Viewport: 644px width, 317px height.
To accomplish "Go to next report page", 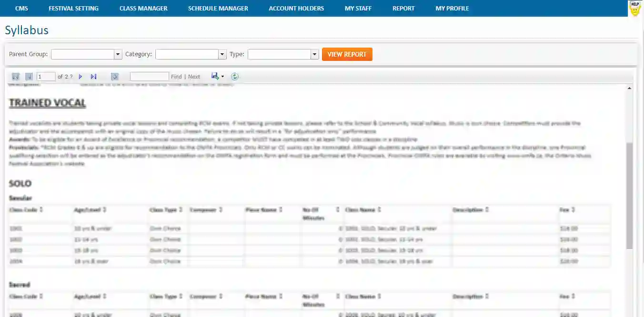I will [80, 77].
